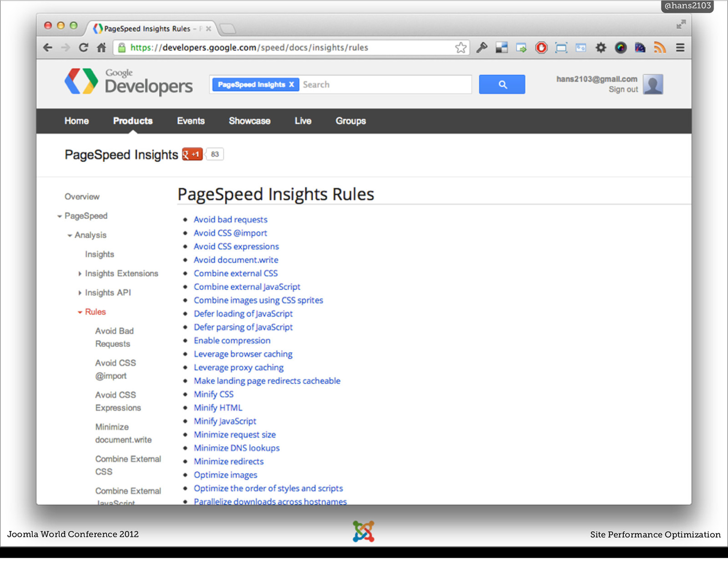728x561 pixels.
Task: Open the Avoid bad requests link
Action: [231, 219]
